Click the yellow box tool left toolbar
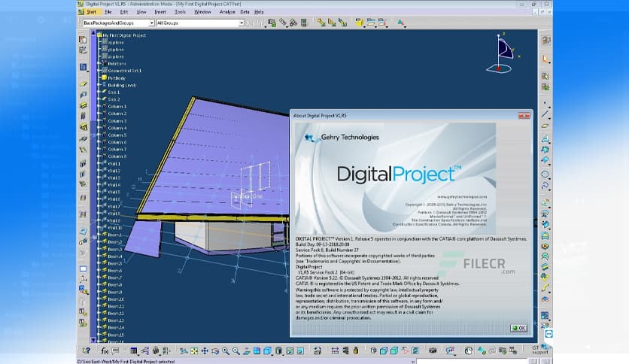The width and height of the screenshot is (629, 364). coord(83,105)
